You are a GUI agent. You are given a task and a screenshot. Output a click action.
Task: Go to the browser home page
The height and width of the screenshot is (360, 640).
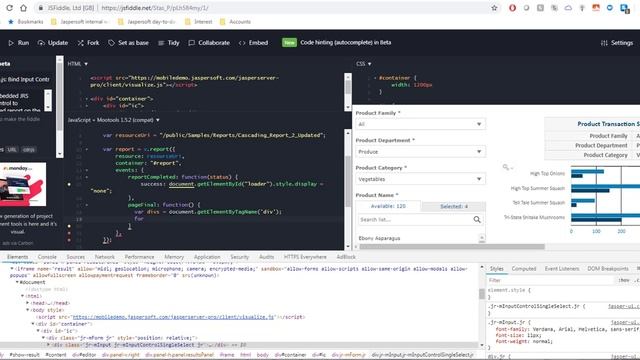coord(24,8)
